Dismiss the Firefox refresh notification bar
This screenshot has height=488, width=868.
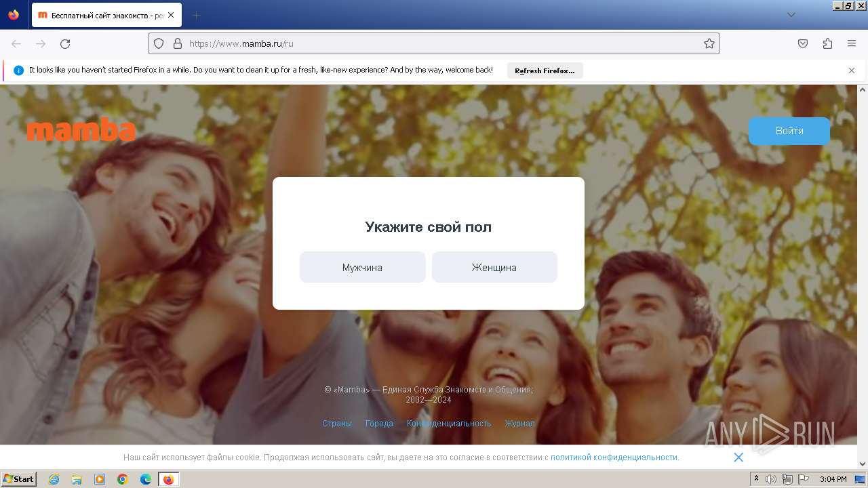(x=852, y=70)
